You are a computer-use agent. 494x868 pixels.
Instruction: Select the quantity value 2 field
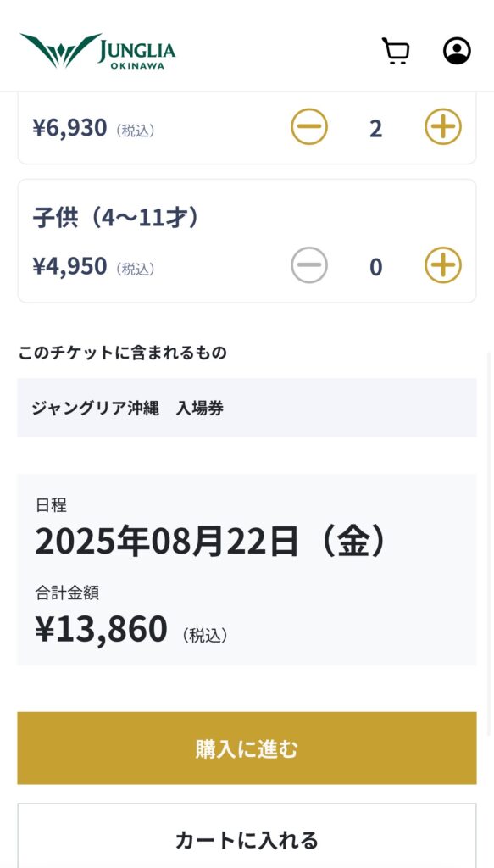(375, 129)
